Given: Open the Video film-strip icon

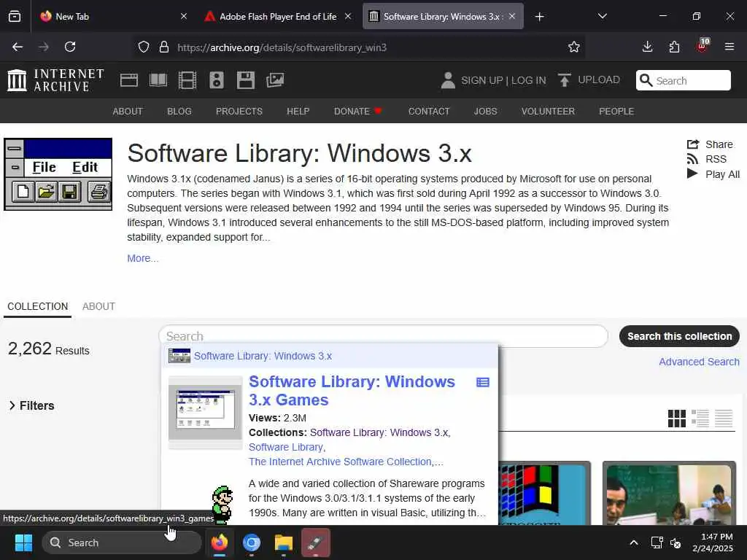Looking at the screenshot, I should pyautogui.click(x=187, y=80).
